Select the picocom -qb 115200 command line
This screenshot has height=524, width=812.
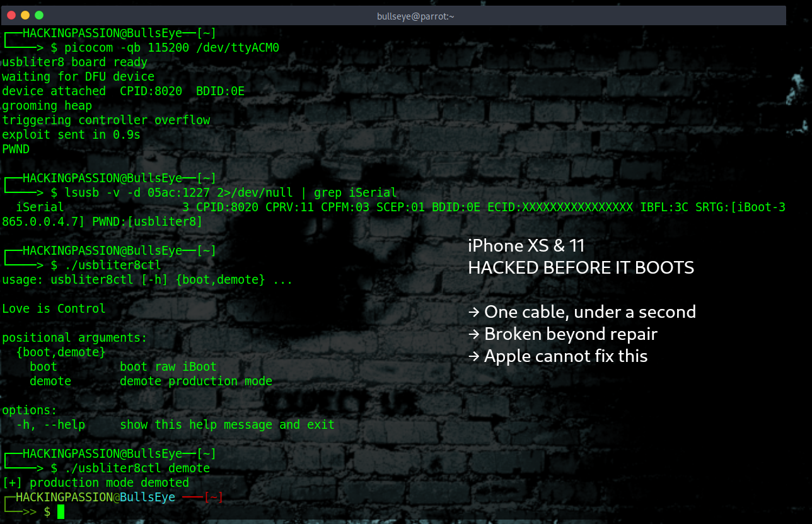pos(171,48)
